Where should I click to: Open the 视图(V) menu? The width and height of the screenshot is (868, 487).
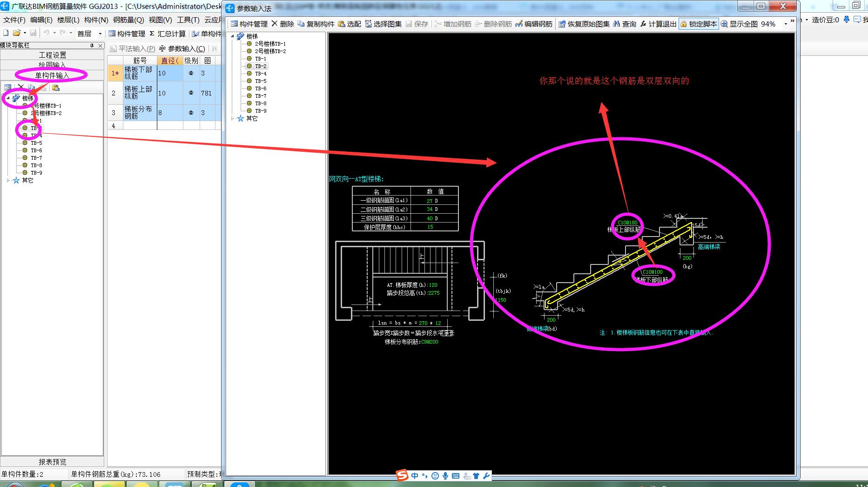coord(160,20)
